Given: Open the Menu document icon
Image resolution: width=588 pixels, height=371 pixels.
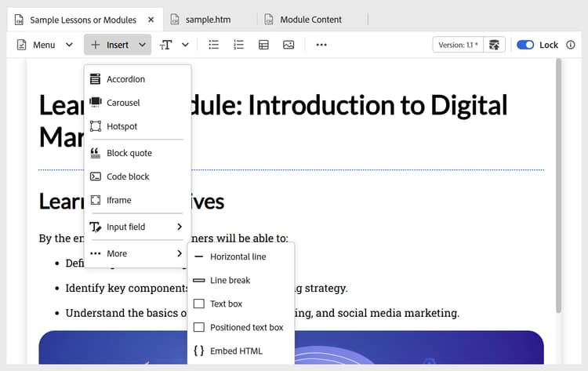Looking at the screenshot, I should [21, 45].
